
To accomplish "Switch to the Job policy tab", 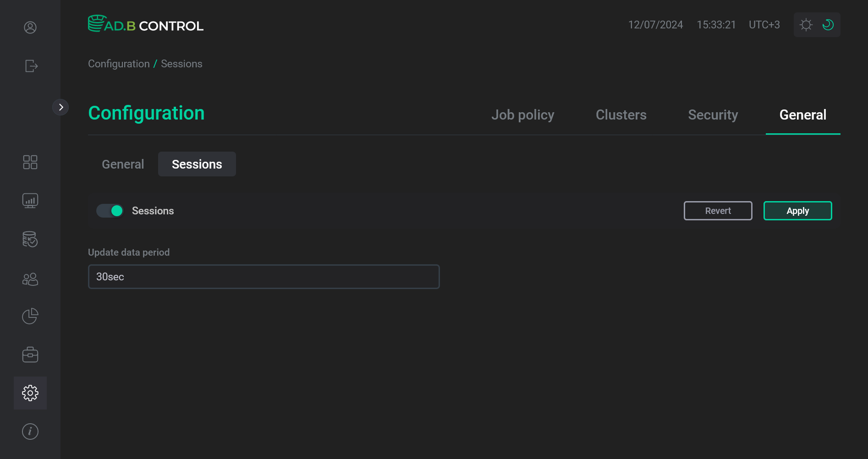I will click(523, 115).
